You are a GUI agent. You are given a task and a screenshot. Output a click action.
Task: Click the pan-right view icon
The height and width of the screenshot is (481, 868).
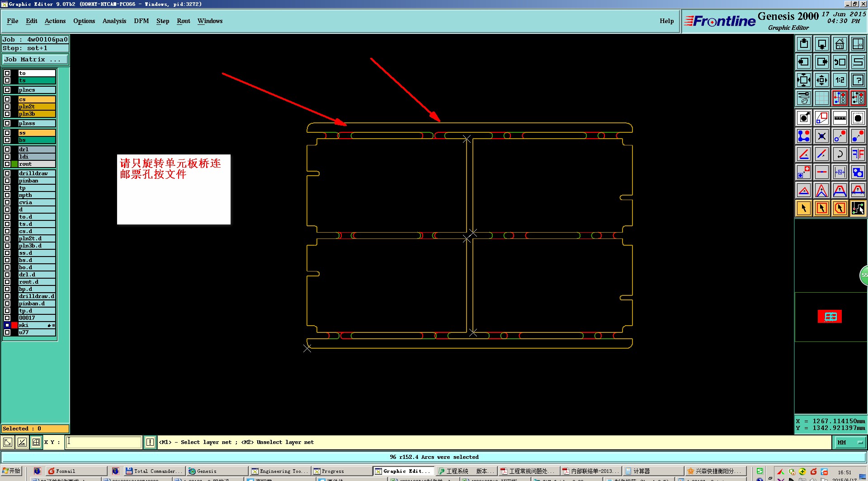(822, 62)
